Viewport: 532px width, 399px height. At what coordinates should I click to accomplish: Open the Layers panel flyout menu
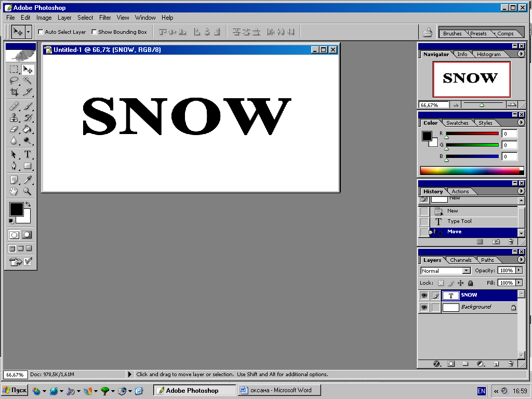tap(521, 260)
